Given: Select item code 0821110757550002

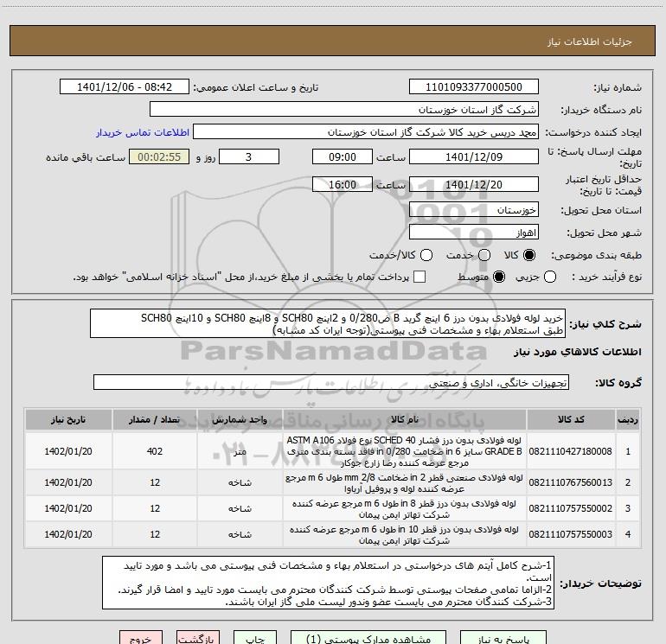Looking at the screenshot, I should (571, 508).
